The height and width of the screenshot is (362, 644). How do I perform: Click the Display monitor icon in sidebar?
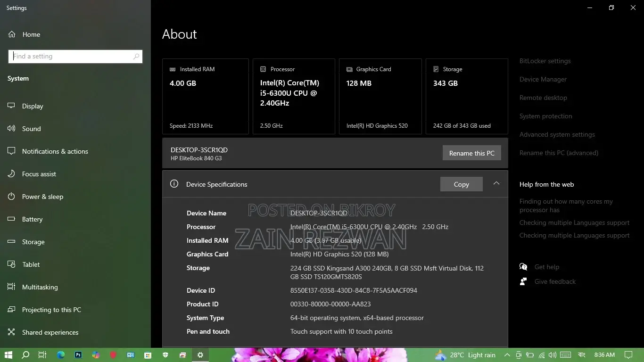click(11, 106)
